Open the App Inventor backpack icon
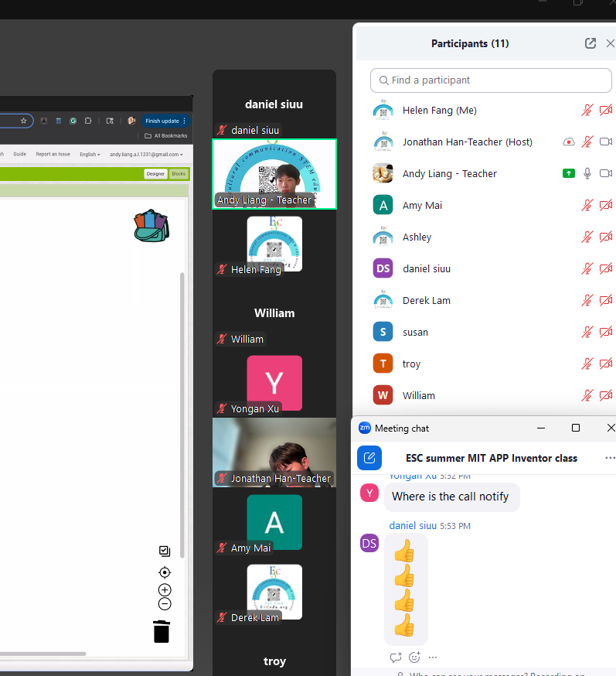 (x=151, y=224)
